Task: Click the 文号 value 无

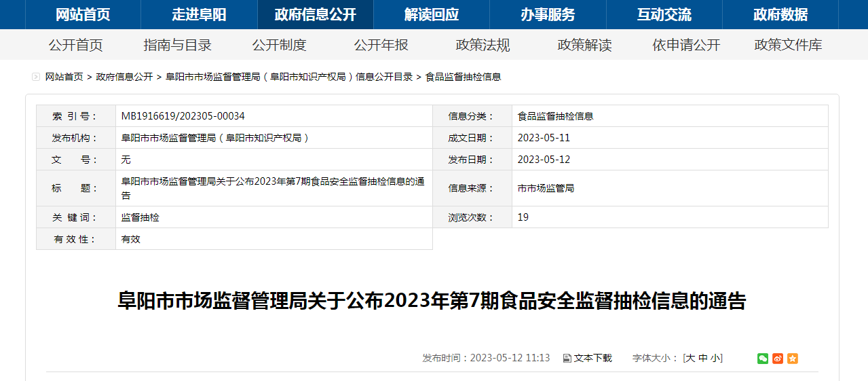Action: (x=126, y=160)
